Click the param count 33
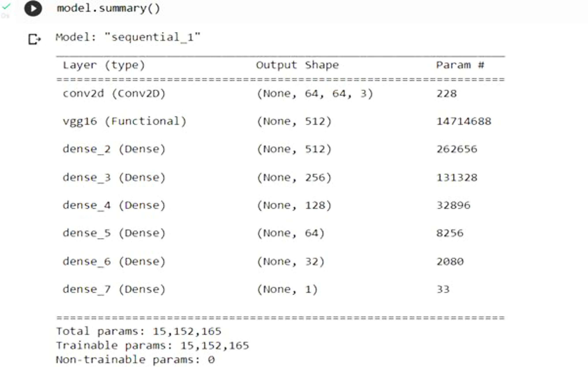 [x=443, y=289]
